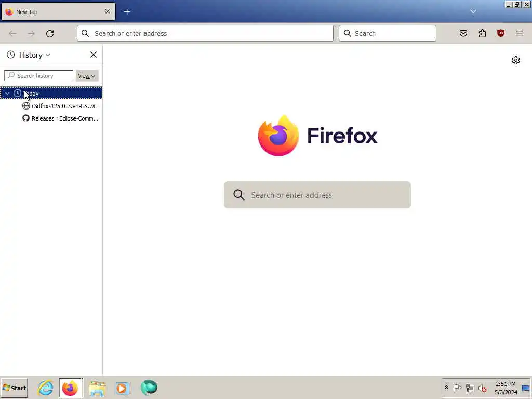Click the toolbar Search box
The width and height of the screenshot is (532, 399).
click(x=388, y=33)
